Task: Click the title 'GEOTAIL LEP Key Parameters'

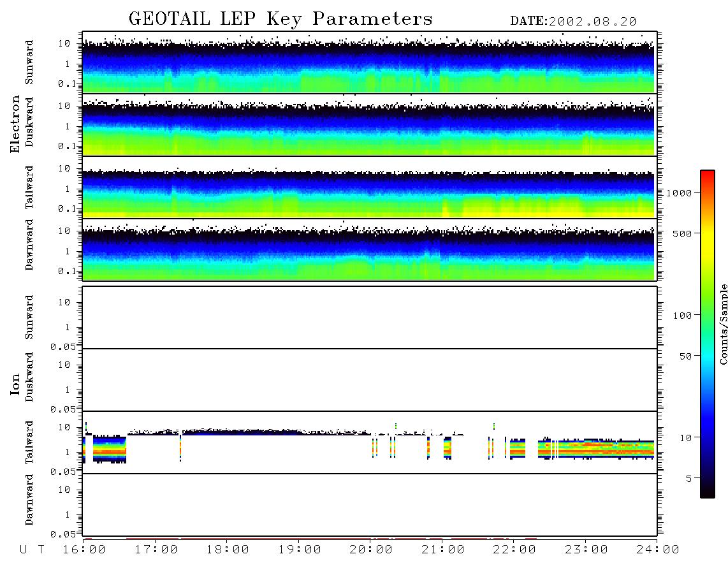Action: (x=280, y=19)
